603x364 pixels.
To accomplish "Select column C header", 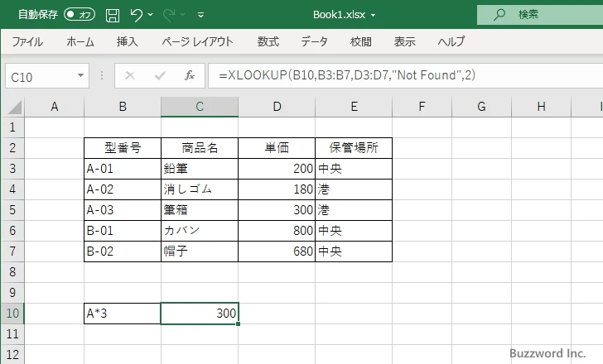I will (199, 107).
